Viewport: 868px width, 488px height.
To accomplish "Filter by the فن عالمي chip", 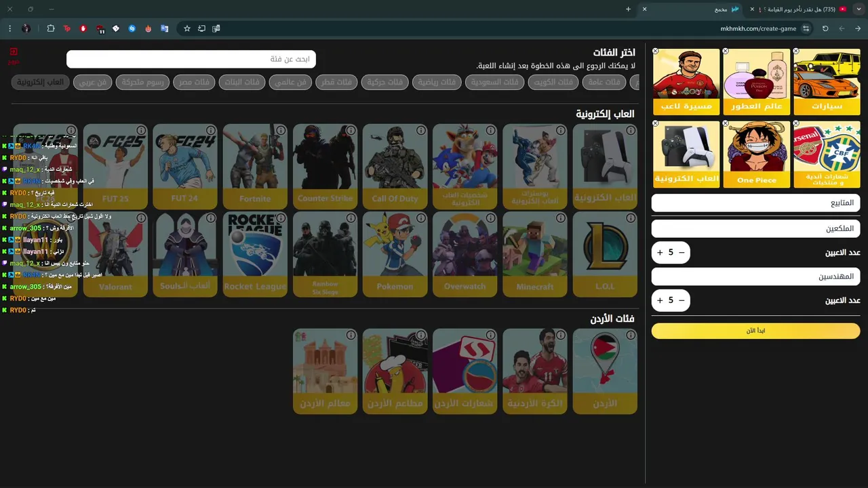I will tap(290, 82).
